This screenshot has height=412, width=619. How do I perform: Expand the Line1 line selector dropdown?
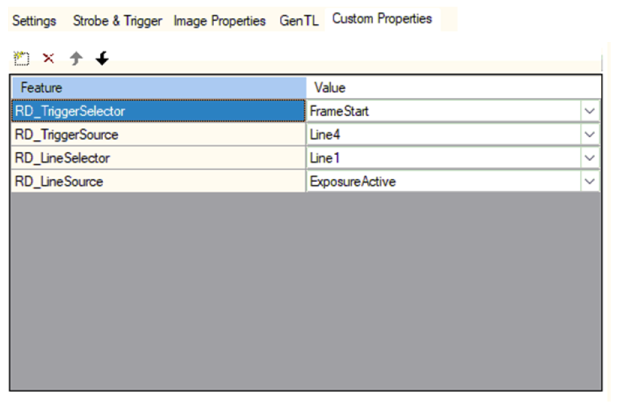coord(589,158)
